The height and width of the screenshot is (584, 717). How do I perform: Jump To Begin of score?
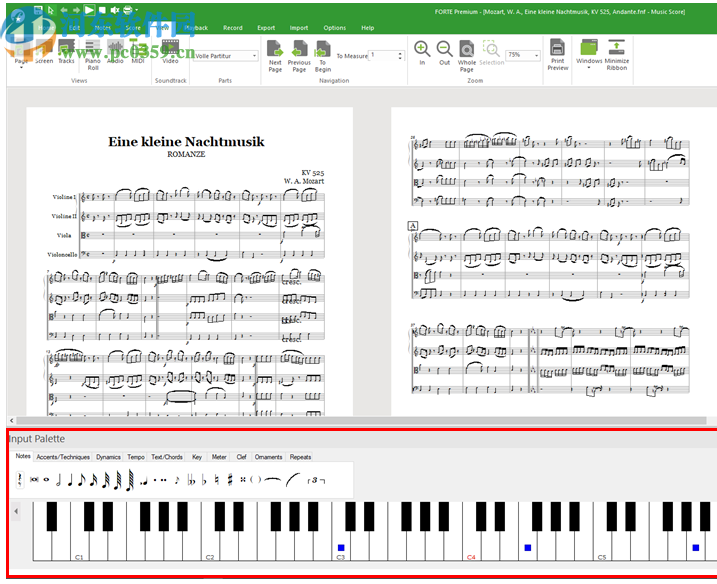click(323, 56)
